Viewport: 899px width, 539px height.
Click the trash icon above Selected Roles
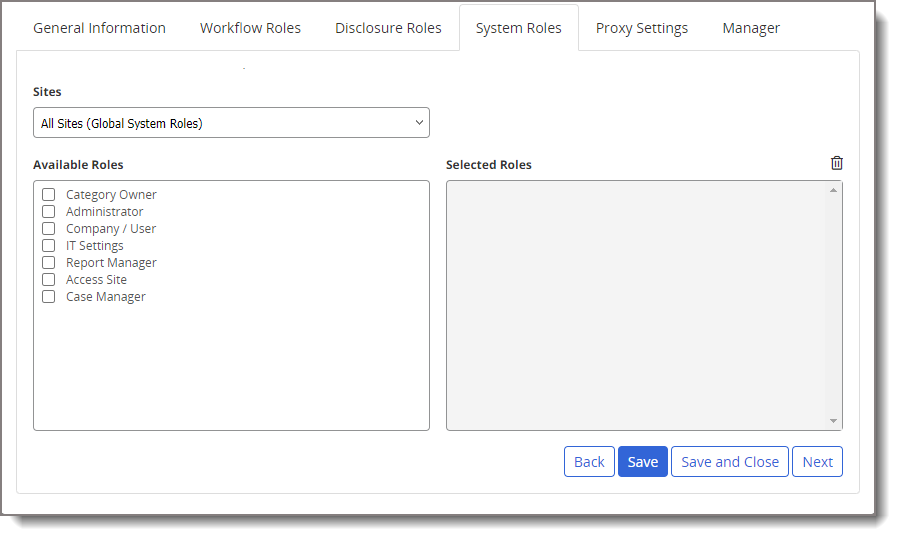coord(837,163)
